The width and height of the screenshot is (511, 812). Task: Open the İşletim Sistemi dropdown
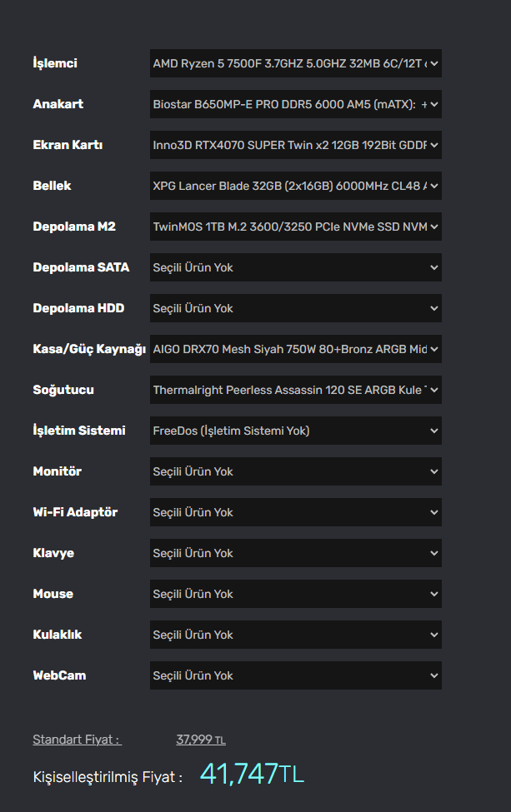(295, 431)
